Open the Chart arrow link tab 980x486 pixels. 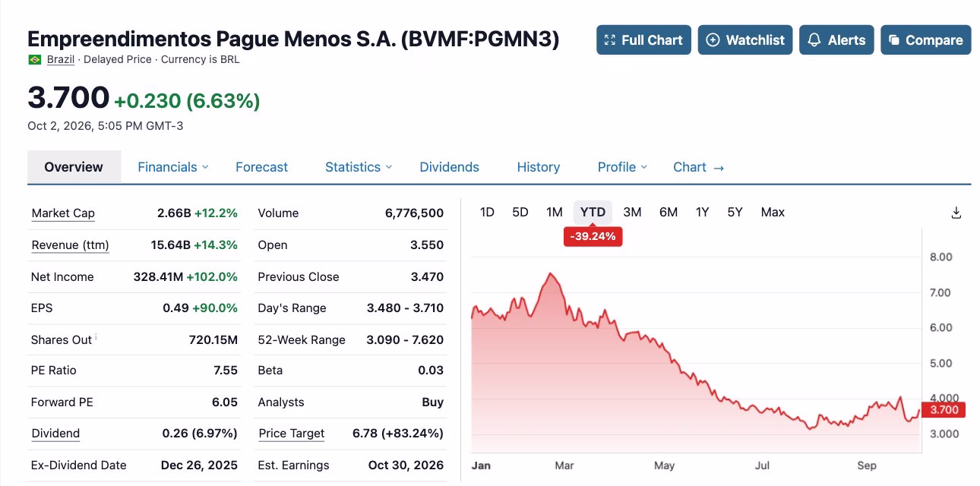pos(698,167)
